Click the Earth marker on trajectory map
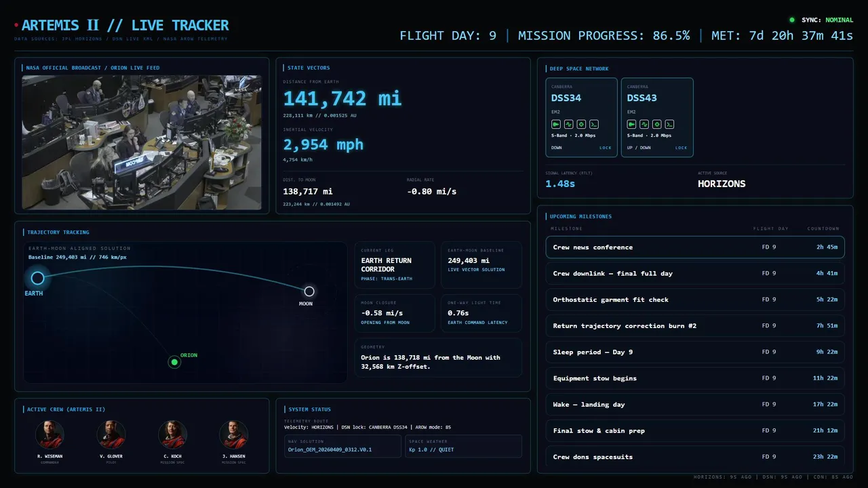 point(37,278)
